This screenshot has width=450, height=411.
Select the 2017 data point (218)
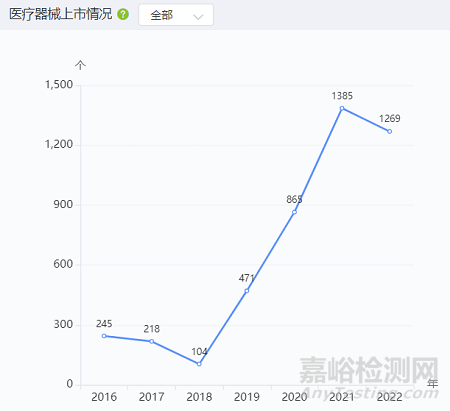(x=152, y=341)
